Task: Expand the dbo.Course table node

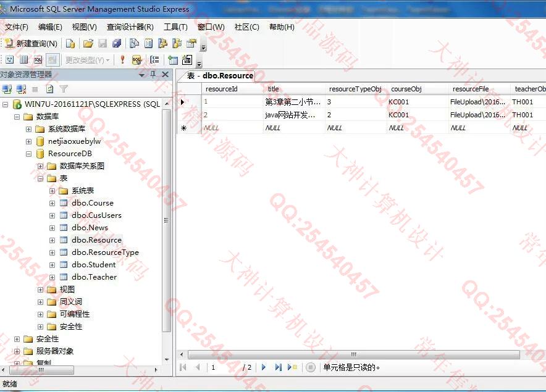Action: click(x=52, y=203)
